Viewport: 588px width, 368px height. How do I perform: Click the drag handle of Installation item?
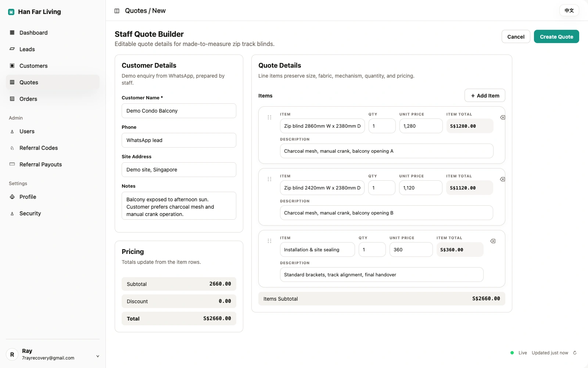click(269, 241)
